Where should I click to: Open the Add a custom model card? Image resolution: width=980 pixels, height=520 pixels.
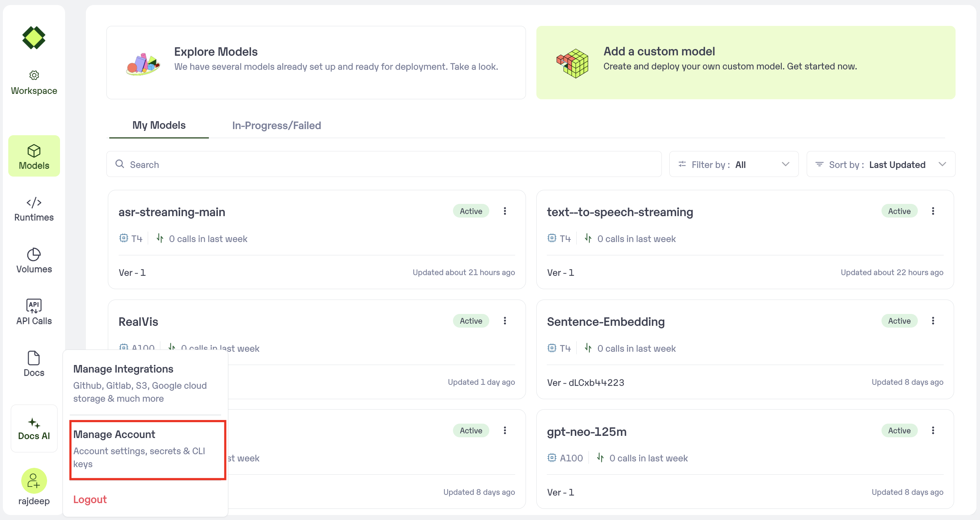[745, 63]
